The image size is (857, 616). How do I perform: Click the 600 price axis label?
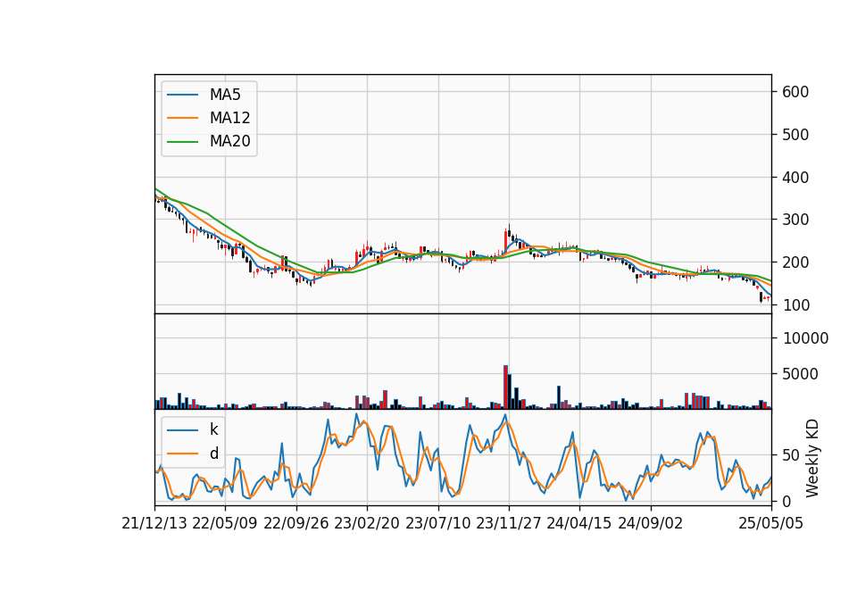click(x=795, y=92)
